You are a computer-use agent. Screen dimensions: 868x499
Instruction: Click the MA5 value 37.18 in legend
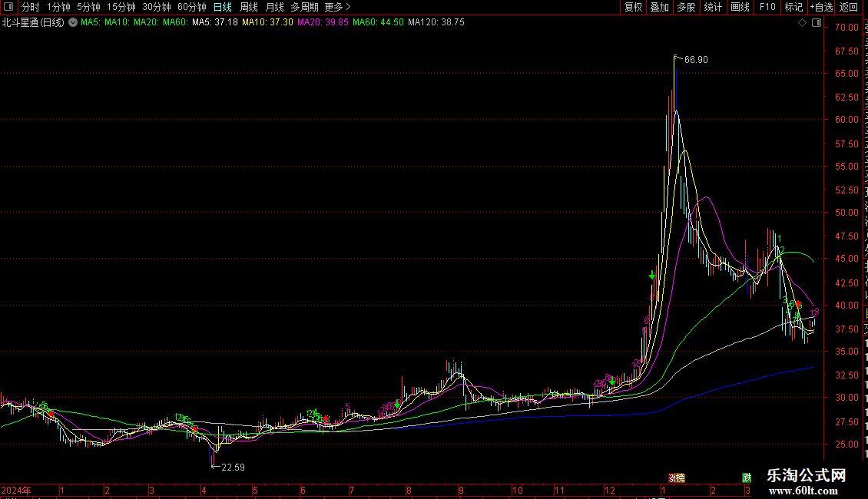215,23
